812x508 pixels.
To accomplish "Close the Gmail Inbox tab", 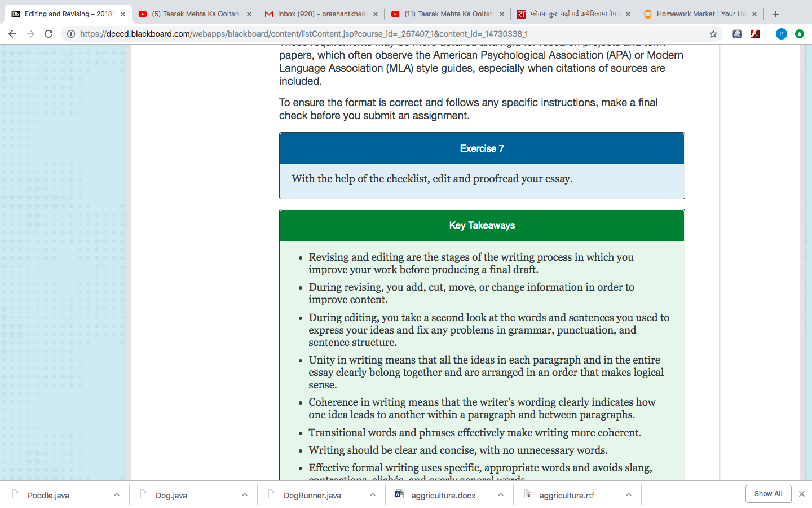I will coord(376,14).
